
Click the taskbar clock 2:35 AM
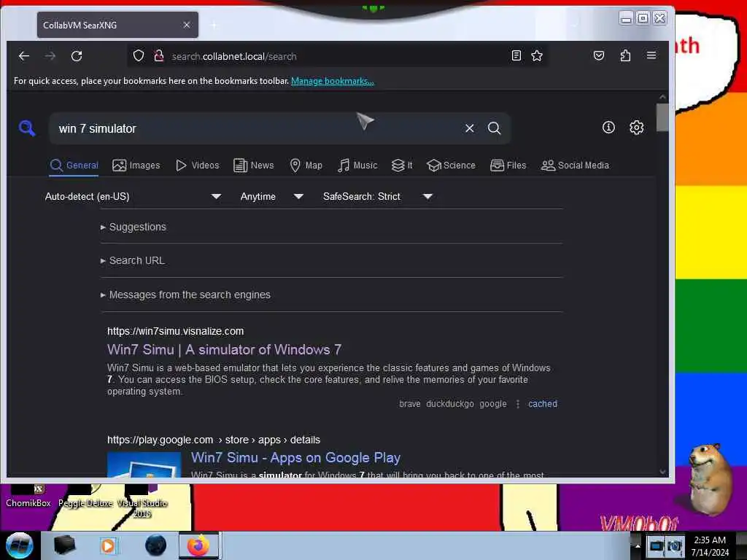[710, 545]
